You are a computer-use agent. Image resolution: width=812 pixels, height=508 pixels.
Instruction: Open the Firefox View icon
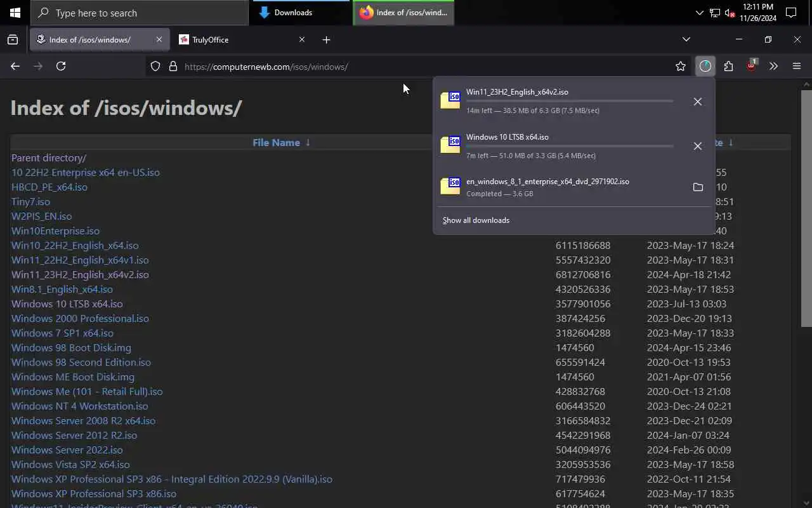point(13,39)
